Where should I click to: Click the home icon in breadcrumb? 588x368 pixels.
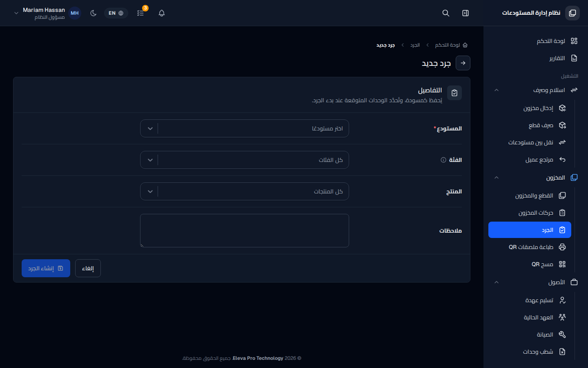click(x=465, y=45)
